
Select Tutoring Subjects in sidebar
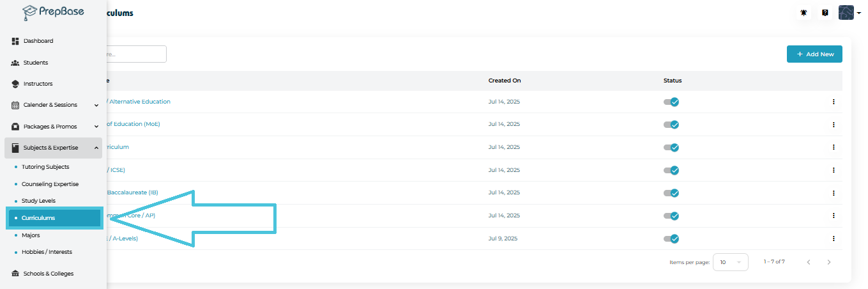point(45,167)
